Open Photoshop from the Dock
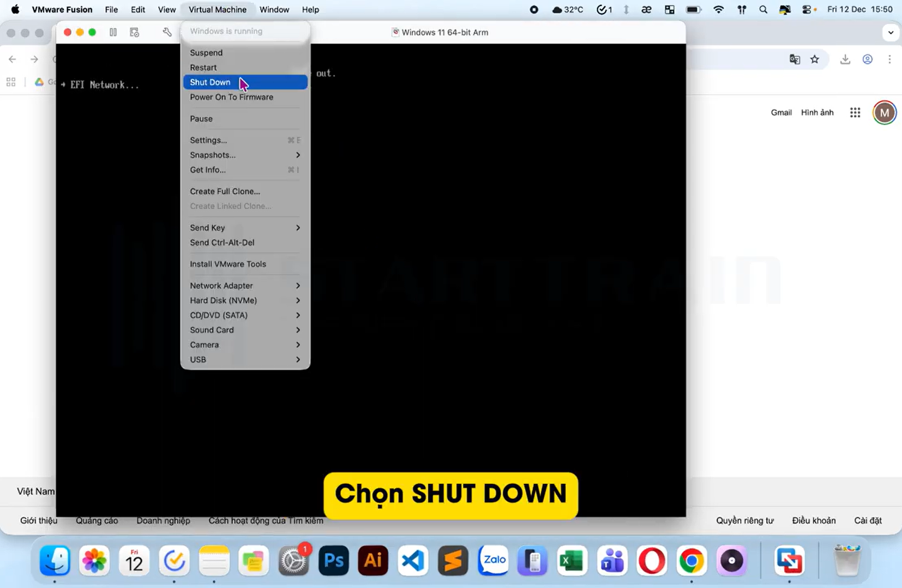This screenshot has height=588, width=902. (x=333, y=560)
